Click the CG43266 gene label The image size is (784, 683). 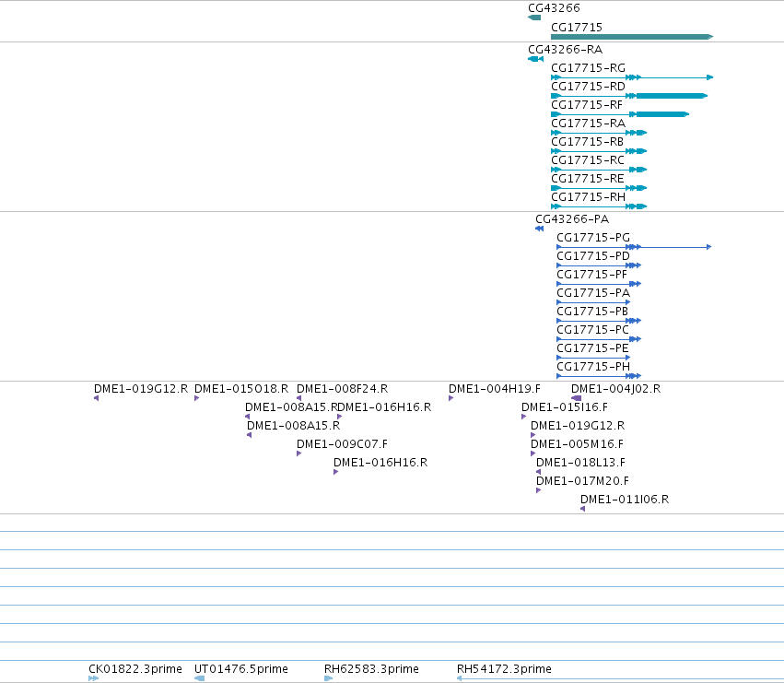[x=554, y=8]
